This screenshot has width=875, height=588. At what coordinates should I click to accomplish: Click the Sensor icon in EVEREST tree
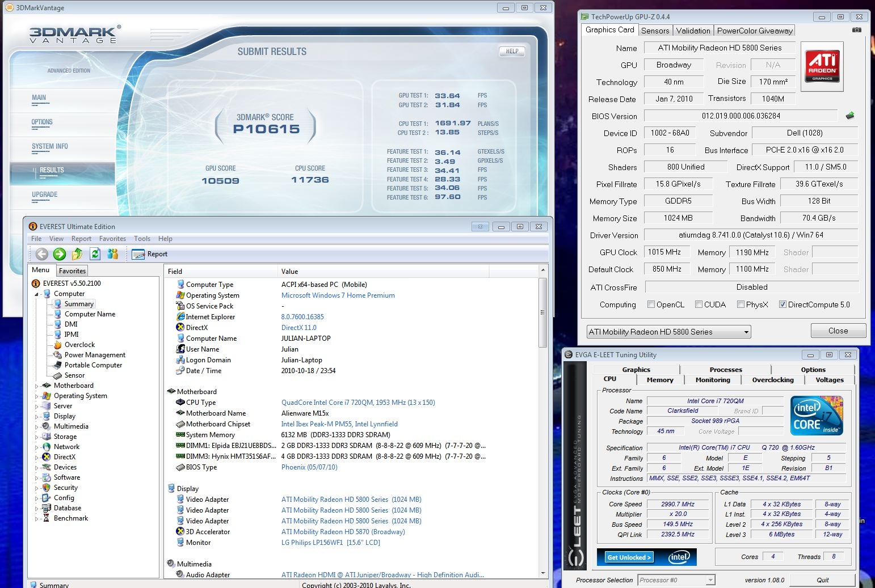pos(57,375)
